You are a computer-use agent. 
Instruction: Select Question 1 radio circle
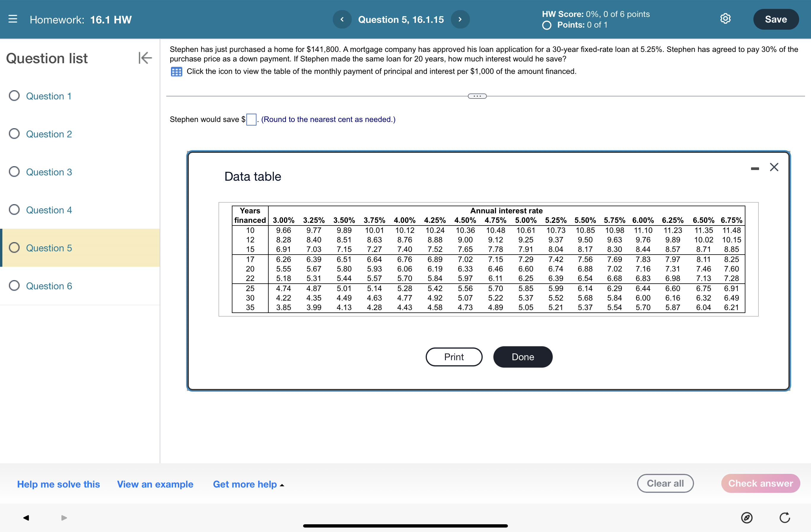point(14,96)
